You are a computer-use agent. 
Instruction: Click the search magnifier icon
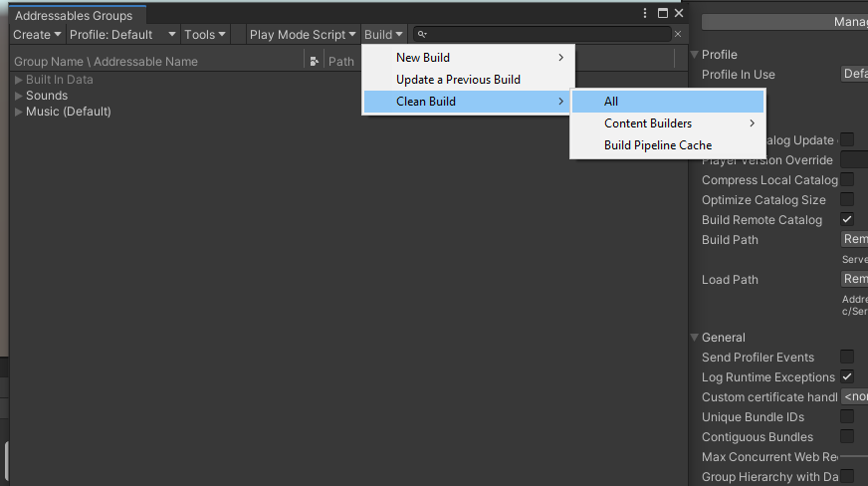tap(422, 34)
